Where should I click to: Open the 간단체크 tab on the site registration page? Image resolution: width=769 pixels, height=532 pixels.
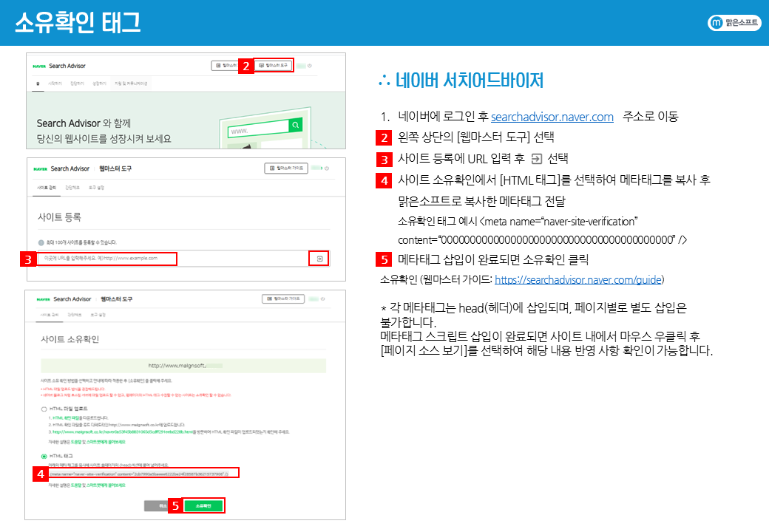[x=74, y=188]
